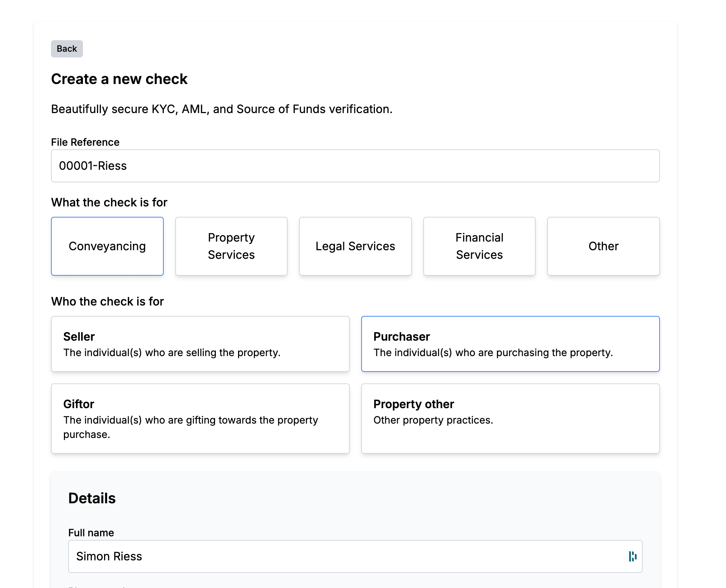Viewport: 726px width, 588px height.
Task: Choose Seller as who the check is for
Action: pyautogui.click(x=200, y=344)
